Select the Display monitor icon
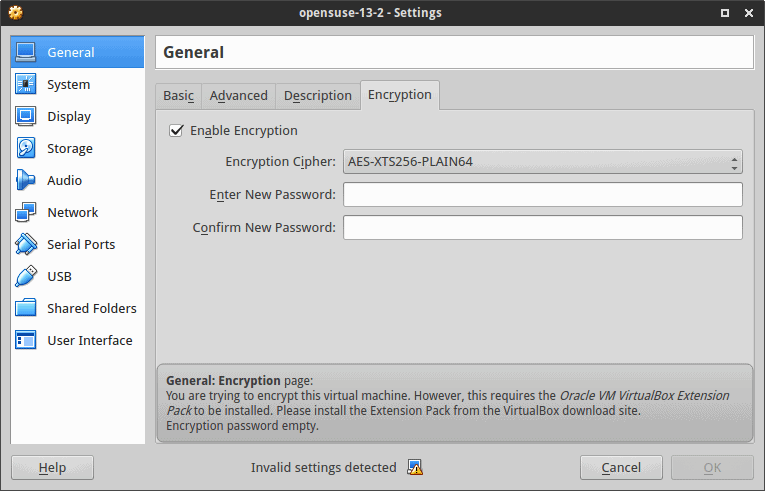This screenshot has height=491, width=765. [x=25, y=116]
